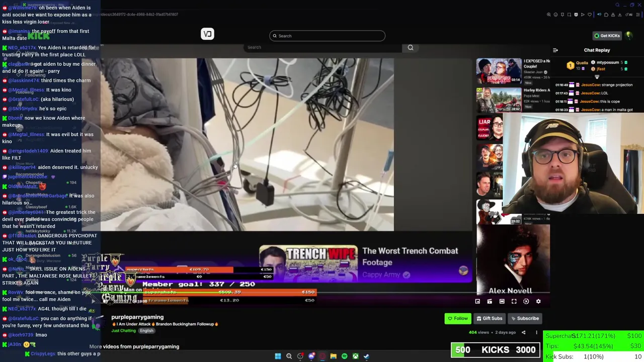Mute the video volume icon
The height and width of the screenshot is (362, 644).
pyautogui.click(x=105, y=301)
